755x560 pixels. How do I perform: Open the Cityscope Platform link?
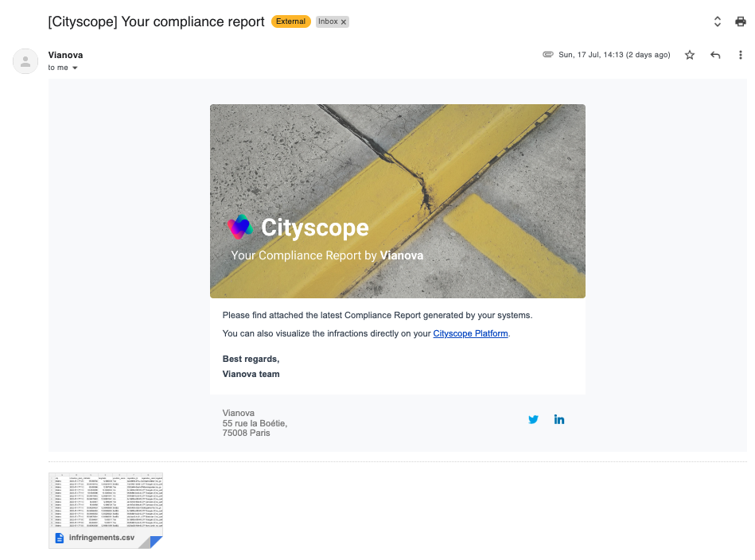pos(470,333)
